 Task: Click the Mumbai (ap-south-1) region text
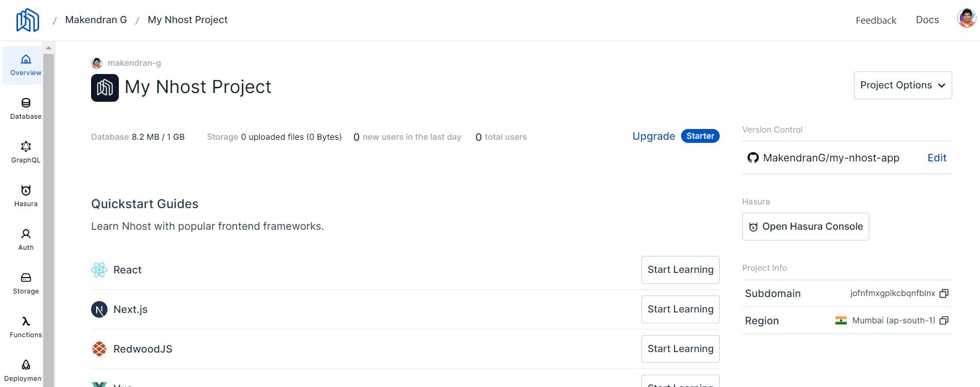pos(894,321)
